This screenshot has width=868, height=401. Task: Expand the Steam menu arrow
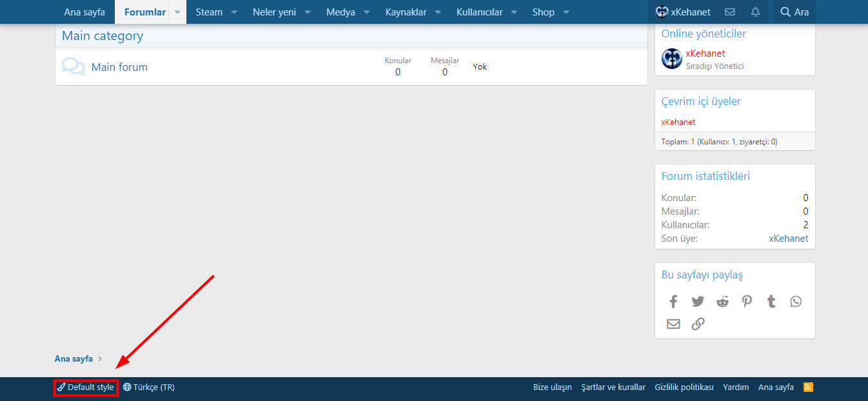point(234,12)
